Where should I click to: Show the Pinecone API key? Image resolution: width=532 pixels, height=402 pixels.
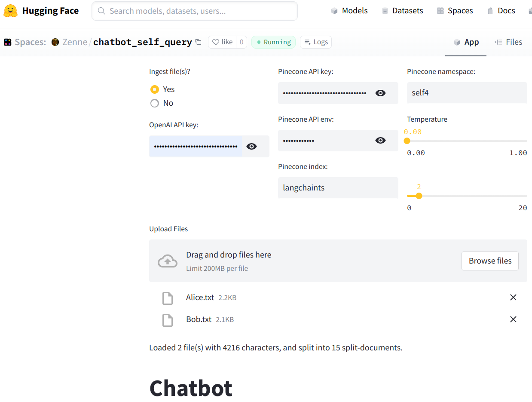380,93
